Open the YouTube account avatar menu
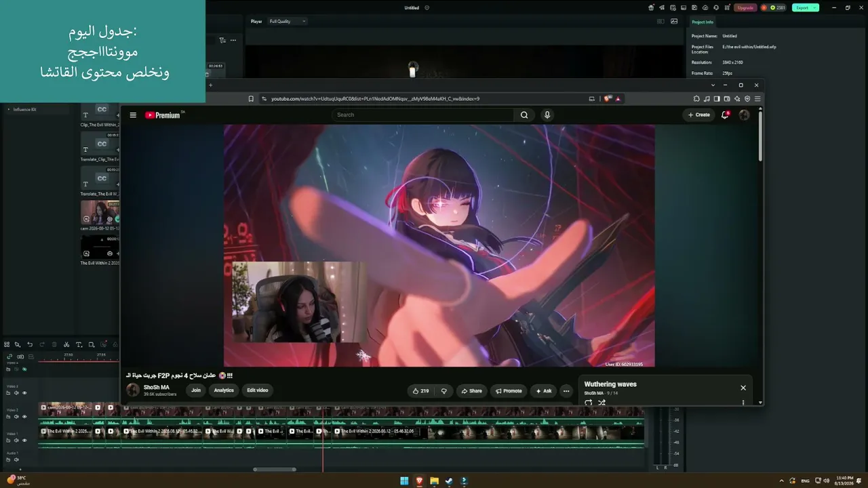 click(x=744, y=115)
